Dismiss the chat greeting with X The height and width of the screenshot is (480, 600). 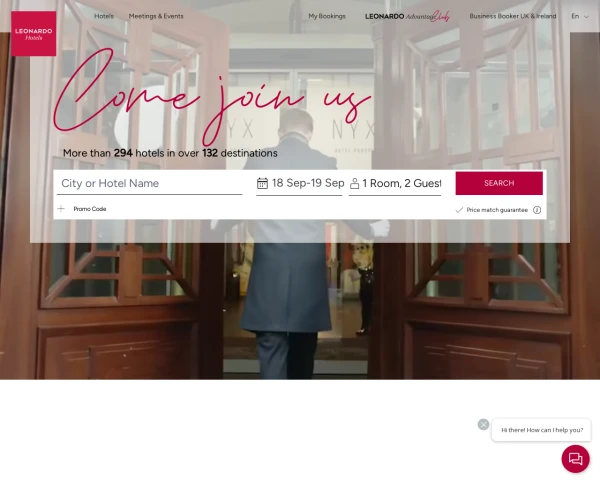[483, 424]
